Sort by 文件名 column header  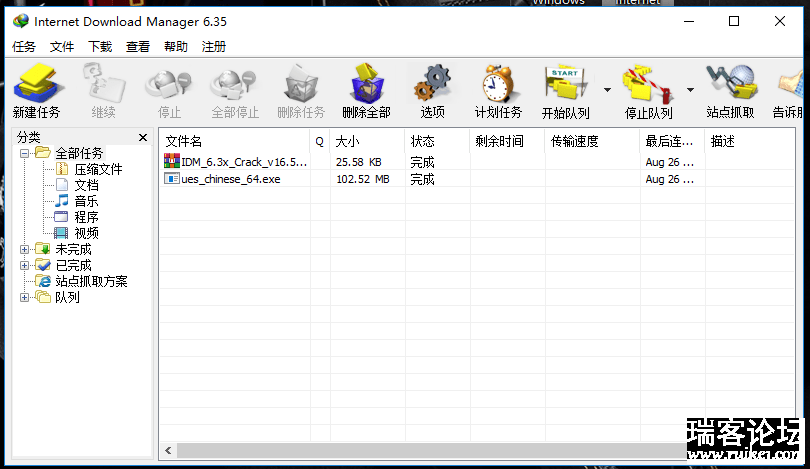(x=235, y=142)
